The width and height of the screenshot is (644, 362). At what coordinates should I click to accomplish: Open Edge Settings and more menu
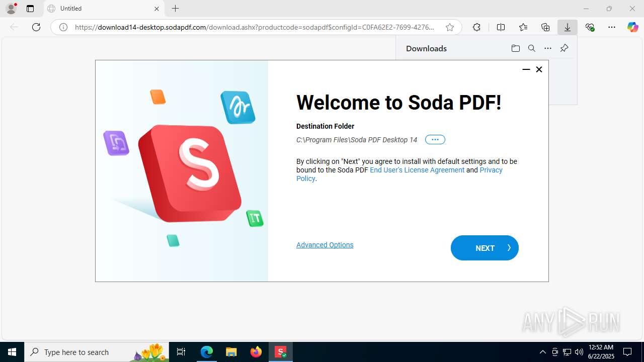click(612, 27)
